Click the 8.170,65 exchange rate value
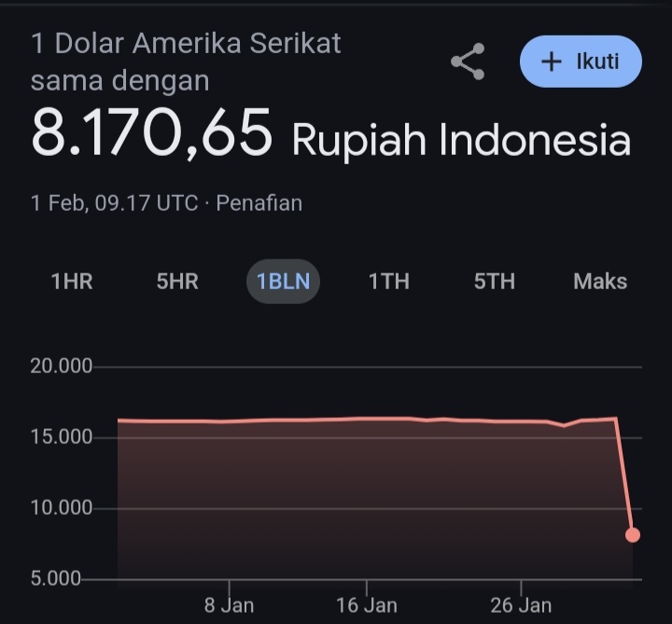Image resolution: width=672 pixels, height=624 pixels. pyautogui.click(x=152, y=134)
